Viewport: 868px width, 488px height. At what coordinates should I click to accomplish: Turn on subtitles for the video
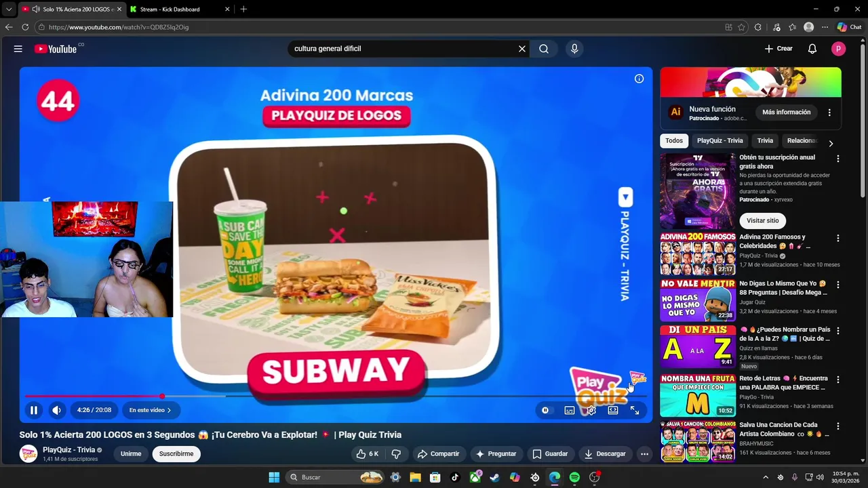pos(570,410)
